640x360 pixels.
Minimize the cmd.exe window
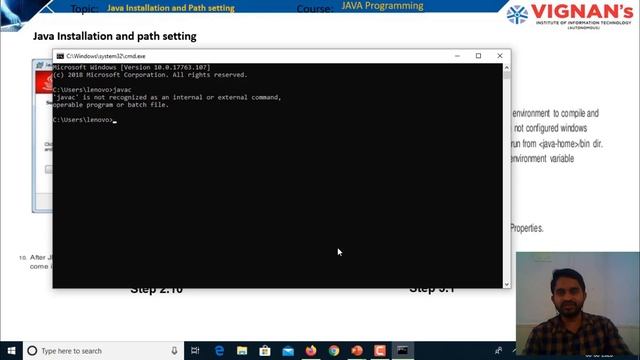[457, 56]
